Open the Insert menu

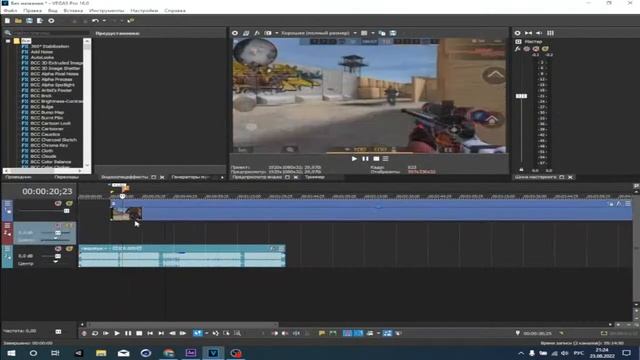coord(73,11)
